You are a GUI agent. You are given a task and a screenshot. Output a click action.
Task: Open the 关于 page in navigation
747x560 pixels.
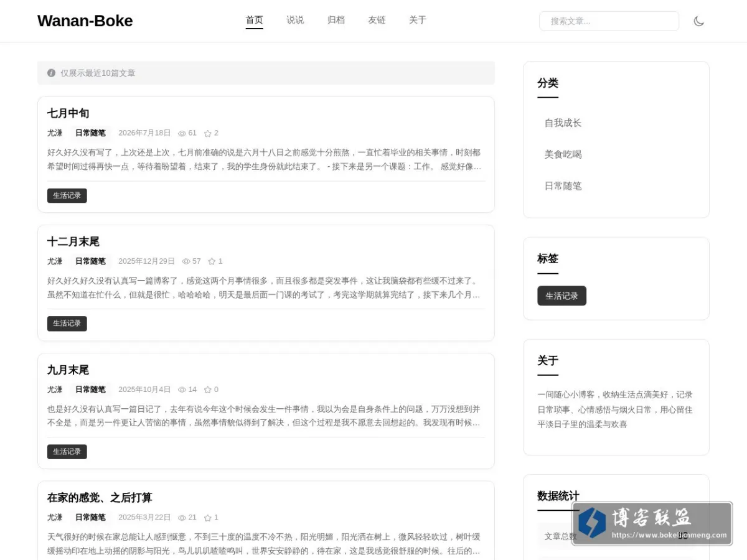(418, 20)
